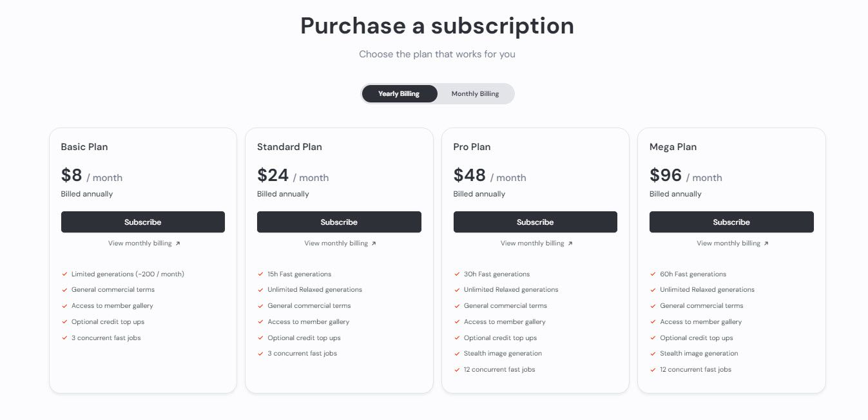Click the $24 Standard Plan price
The image size is (868, 420).
[x=273, y=175]
